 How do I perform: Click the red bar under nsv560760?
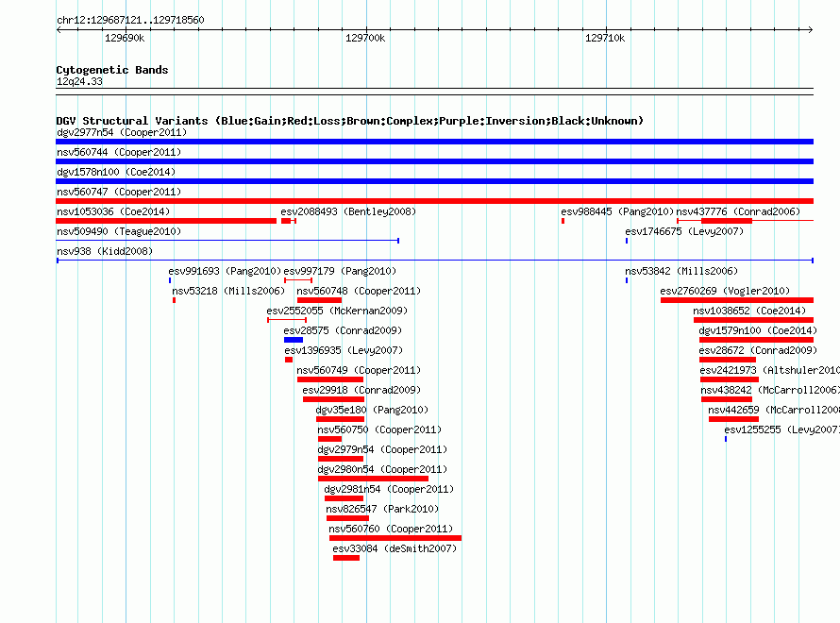point(395,538)
